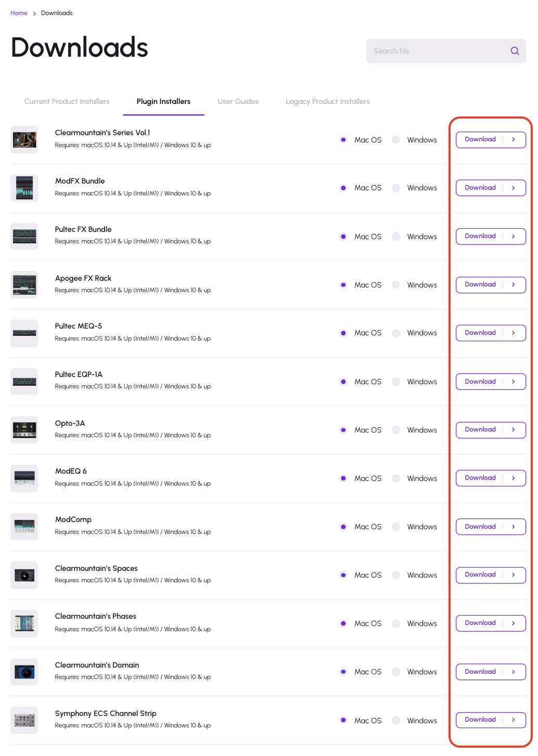Open the User Guides tab
The image size is (538, 756).
pyautogui.click(x=238, y=101)
